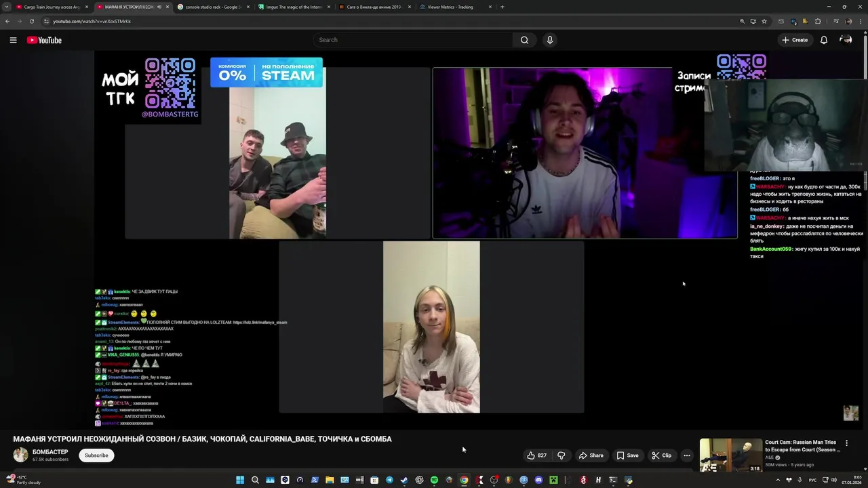The width and height of the screenshot is (868, 488).
Task: Go back in browser history
Action: pos(7,21)
